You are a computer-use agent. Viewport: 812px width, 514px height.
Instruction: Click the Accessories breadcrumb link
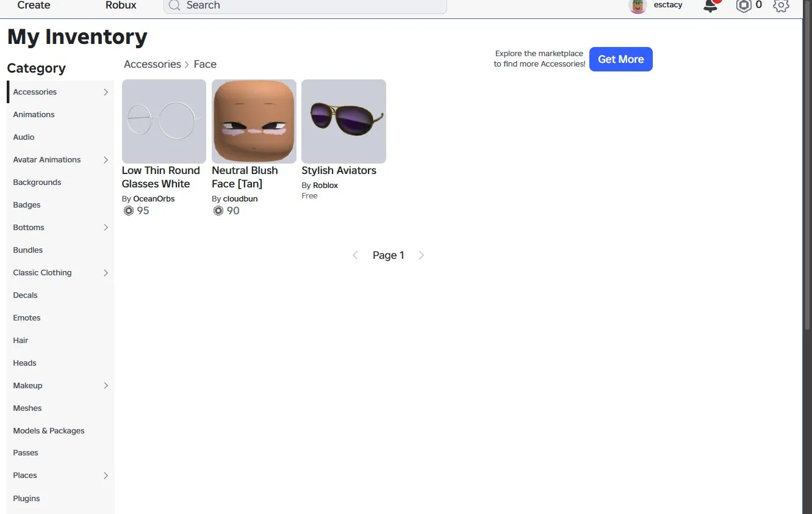[153, 64]
